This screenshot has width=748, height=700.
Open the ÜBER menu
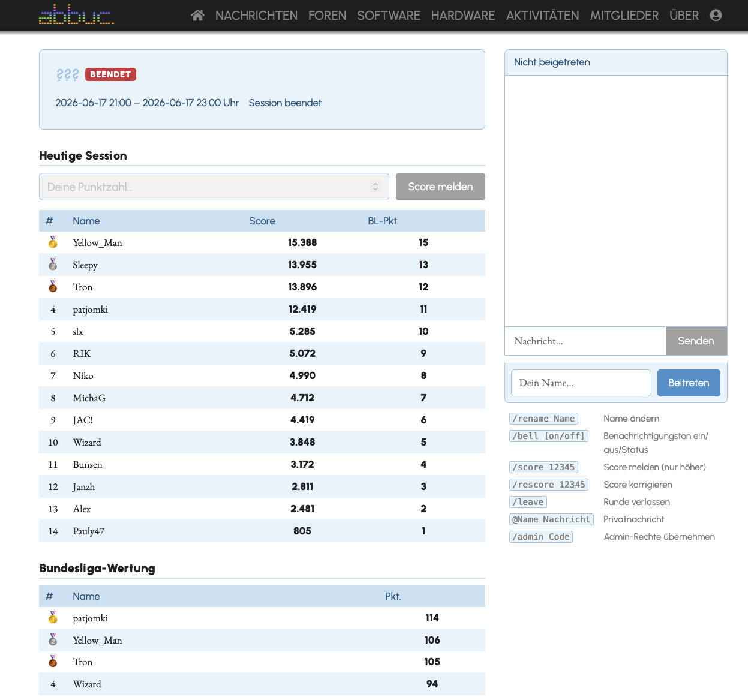pos(684,16)
